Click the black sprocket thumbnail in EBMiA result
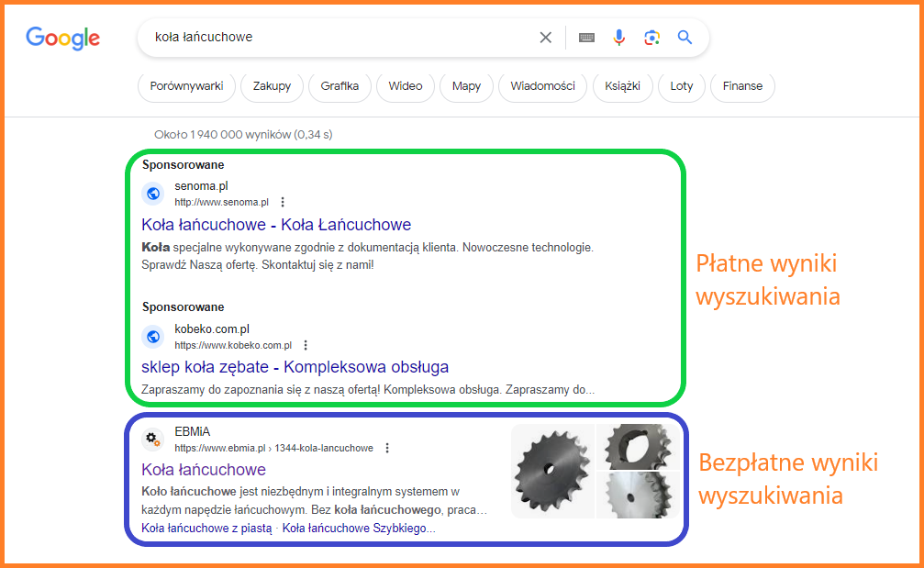 tap(553, 471)
